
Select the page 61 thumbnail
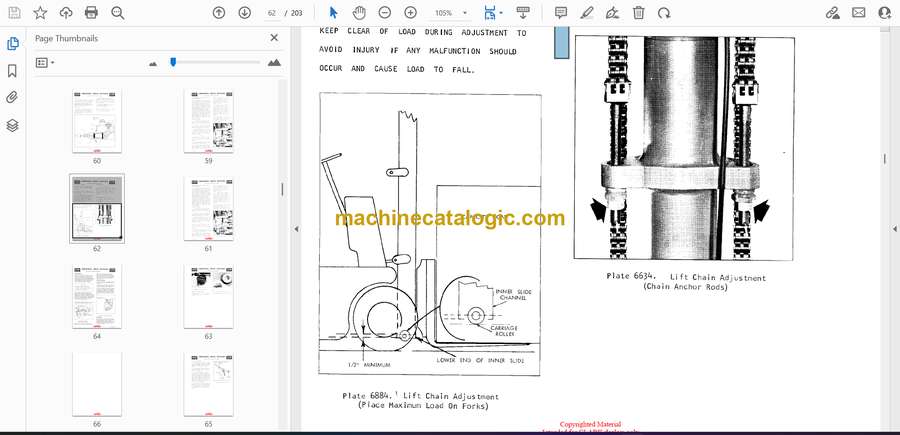coord(208,208)
